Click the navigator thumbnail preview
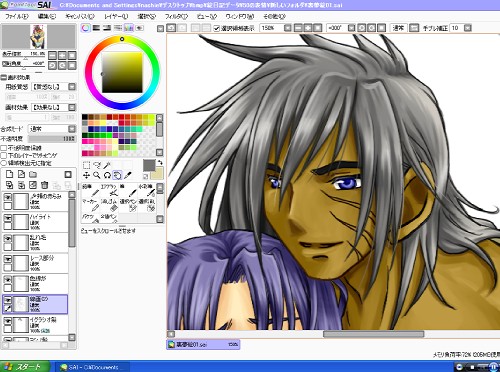Image resolution: width=500 pixels, height=372 pixels. click(x=38, y=36)
